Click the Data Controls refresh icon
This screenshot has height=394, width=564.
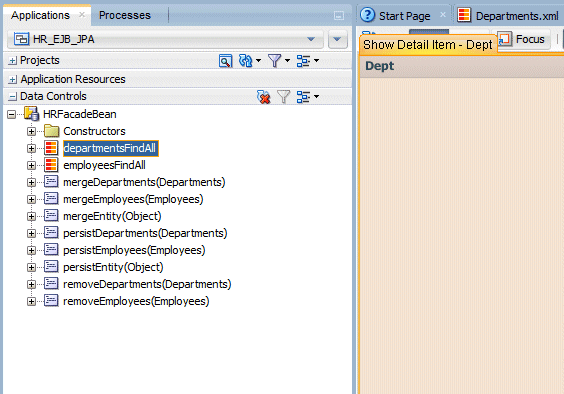264,96
